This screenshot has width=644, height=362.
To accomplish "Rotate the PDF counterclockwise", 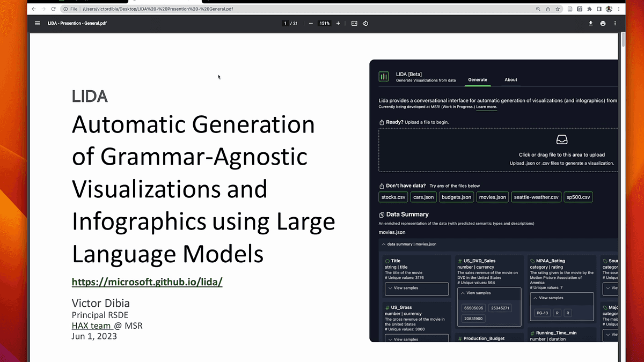I will point(365,24).
